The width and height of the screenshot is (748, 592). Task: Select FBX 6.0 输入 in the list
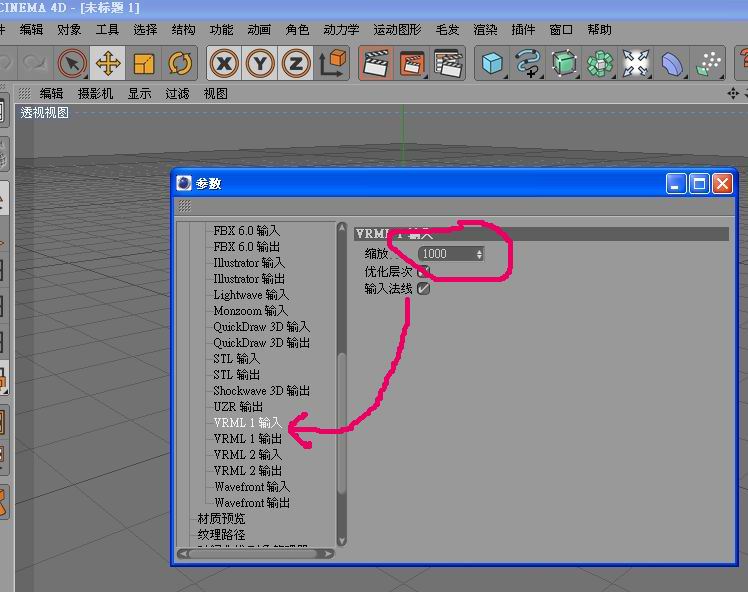(x=247, y=231)
